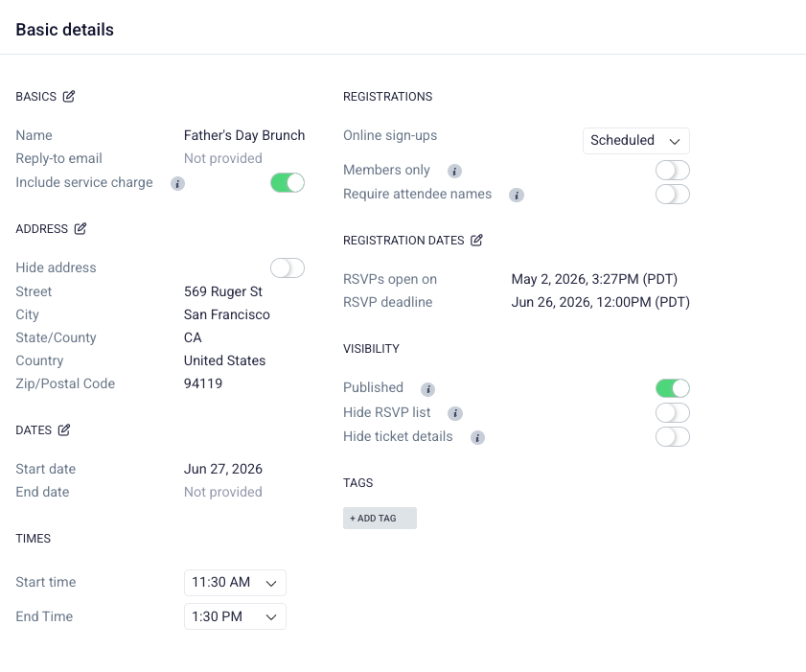This screenshot has height=672, width=806.
Task: Click the Hide RSVP list info icon
Action: point(455,413)
